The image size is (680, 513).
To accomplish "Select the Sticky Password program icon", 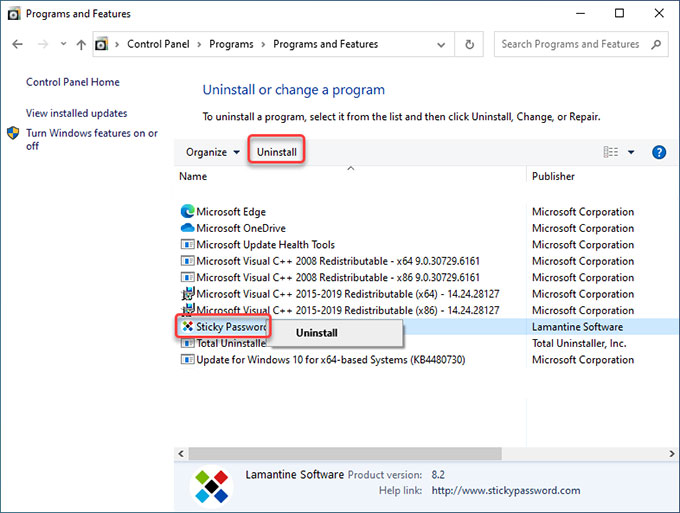I will click(x=187, y=327).
